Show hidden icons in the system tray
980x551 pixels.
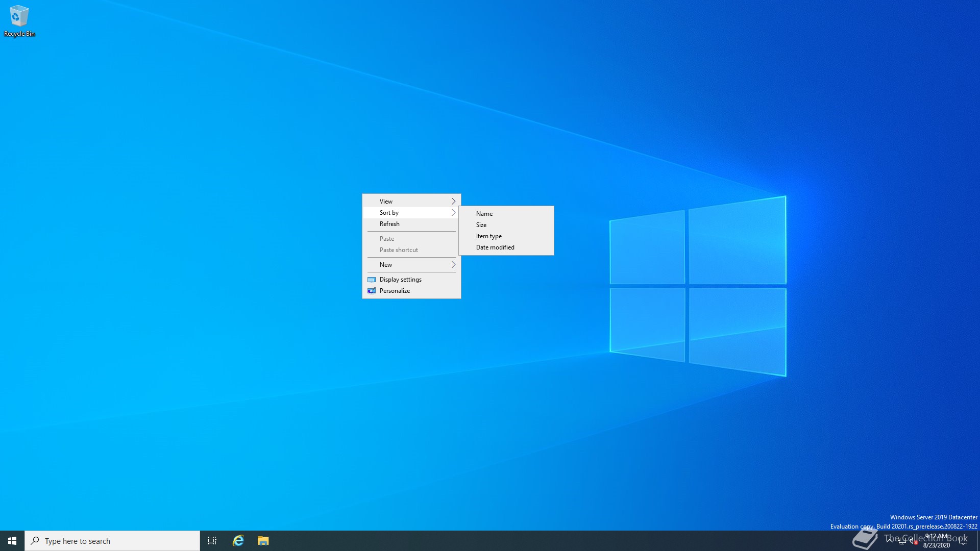pos(890,540)
